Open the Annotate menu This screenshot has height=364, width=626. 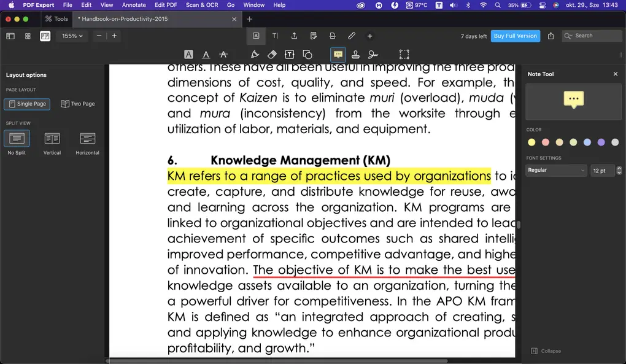click(134, 5)
